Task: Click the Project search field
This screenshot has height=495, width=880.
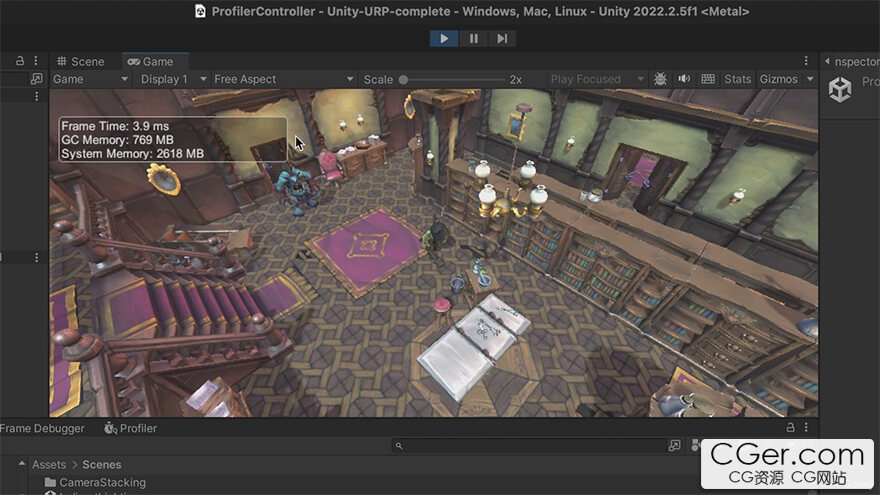Action: (529, 446)
